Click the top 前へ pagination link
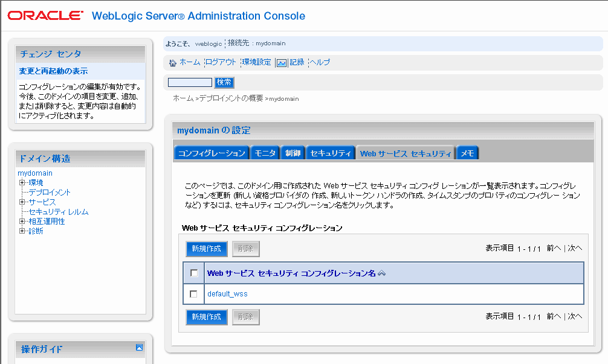 tap(554, 248)
